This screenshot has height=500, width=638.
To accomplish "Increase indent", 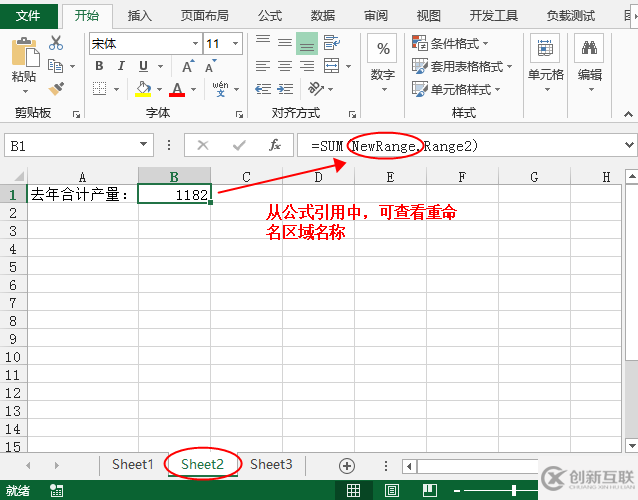I will tap(285, 88).
